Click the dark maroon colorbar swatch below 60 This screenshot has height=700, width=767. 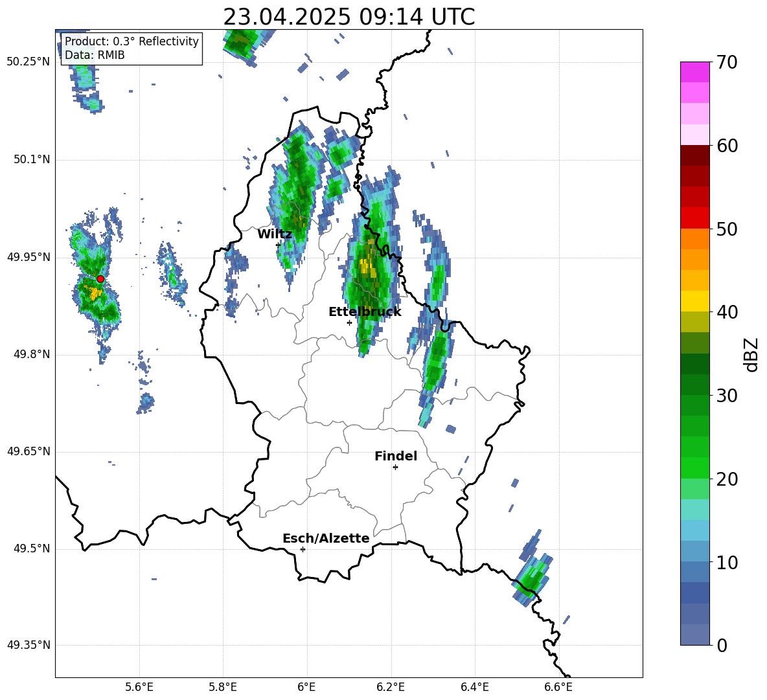[695, 155]
